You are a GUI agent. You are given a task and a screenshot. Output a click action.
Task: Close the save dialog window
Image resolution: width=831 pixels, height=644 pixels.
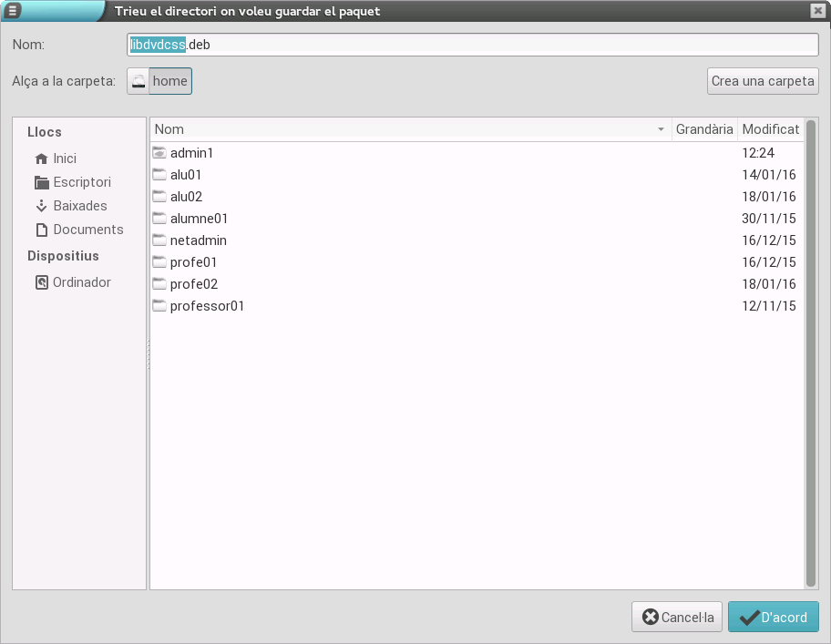coord(817,11)
